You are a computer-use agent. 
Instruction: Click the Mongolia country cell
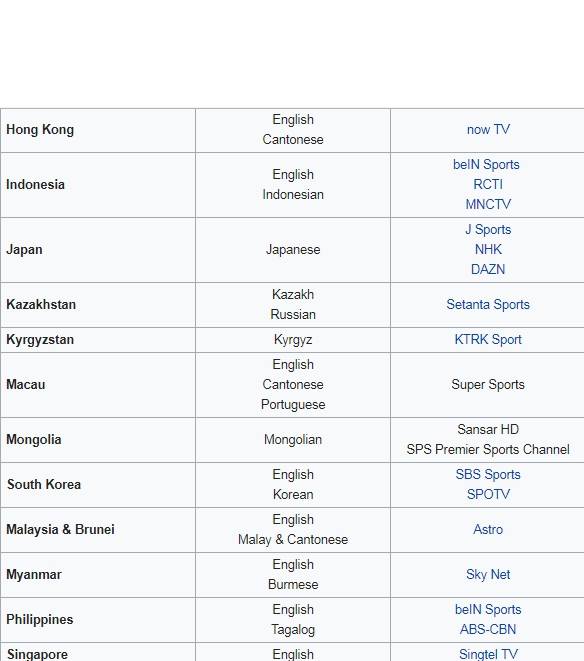(98, 440)
